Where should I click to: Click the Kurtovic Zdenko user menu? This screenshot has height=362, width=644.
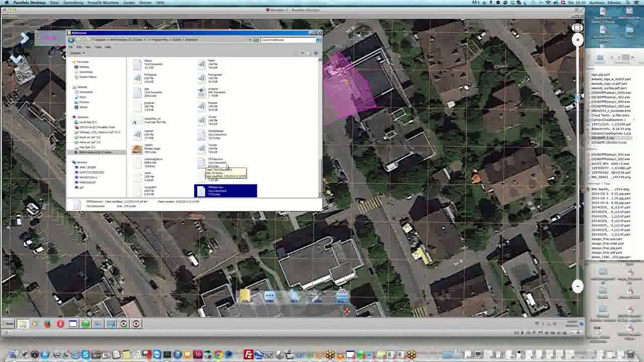pyautogui.click(x=606, y=3)
